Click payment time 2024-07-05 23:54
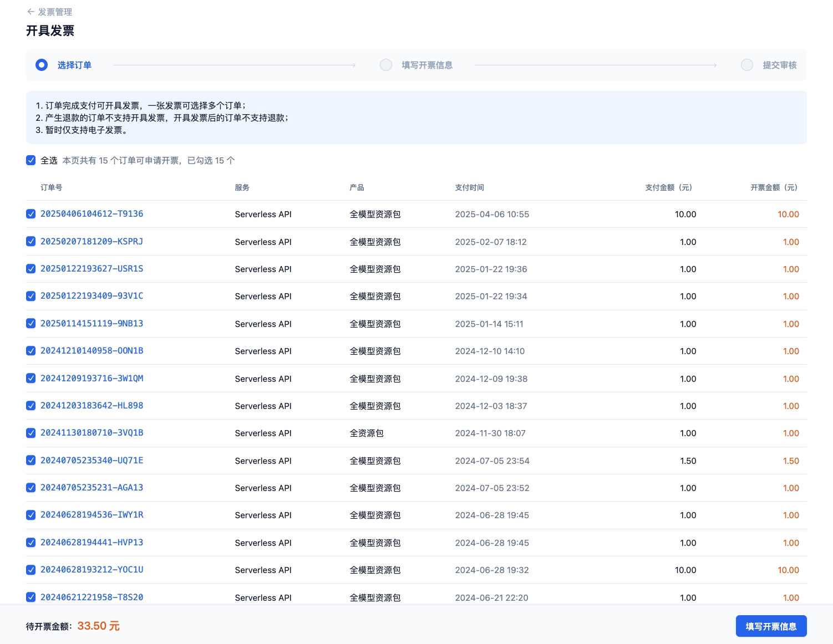Image resolution: width=833 pixels, height=644 pixels. pos(492,461)
